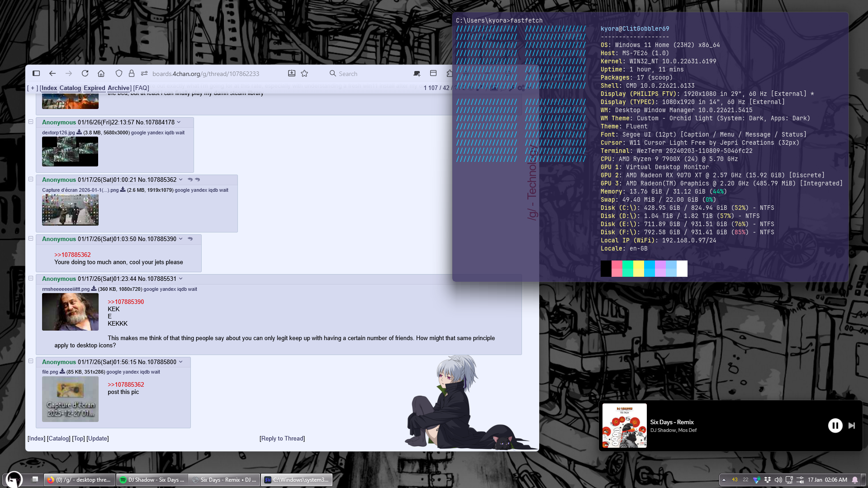Click the padlock site security icon
868x488 pixels.
click(132, 73)
